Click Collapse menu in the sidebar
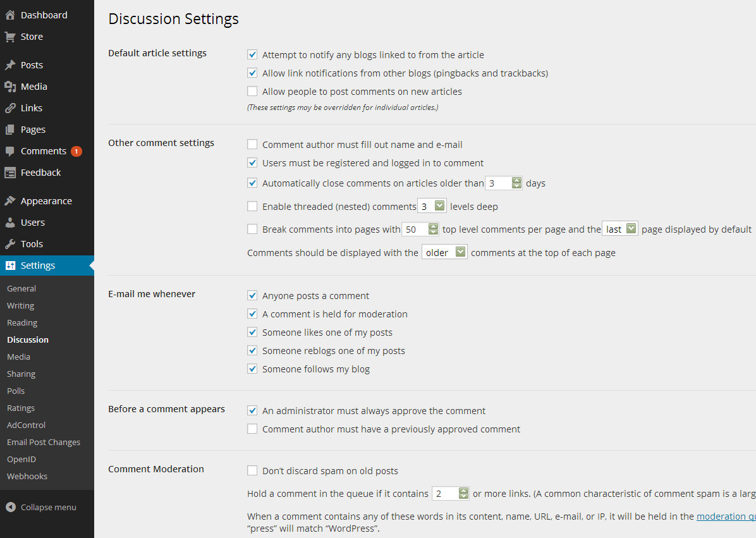This screenshot has width=756, height=538. 48,507
